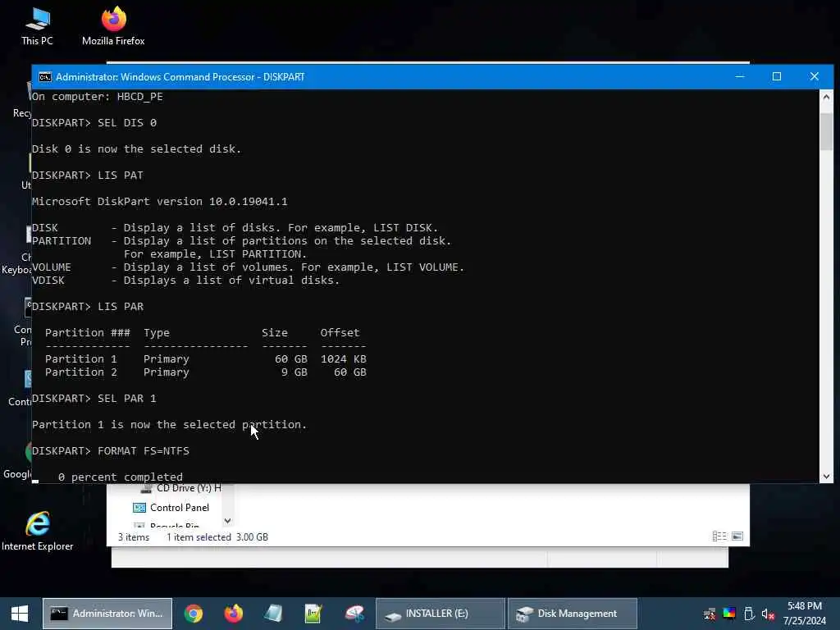Switch Explorer to large icons view
The height and width of the screenshot is (630, 840).
coord(737,536)
